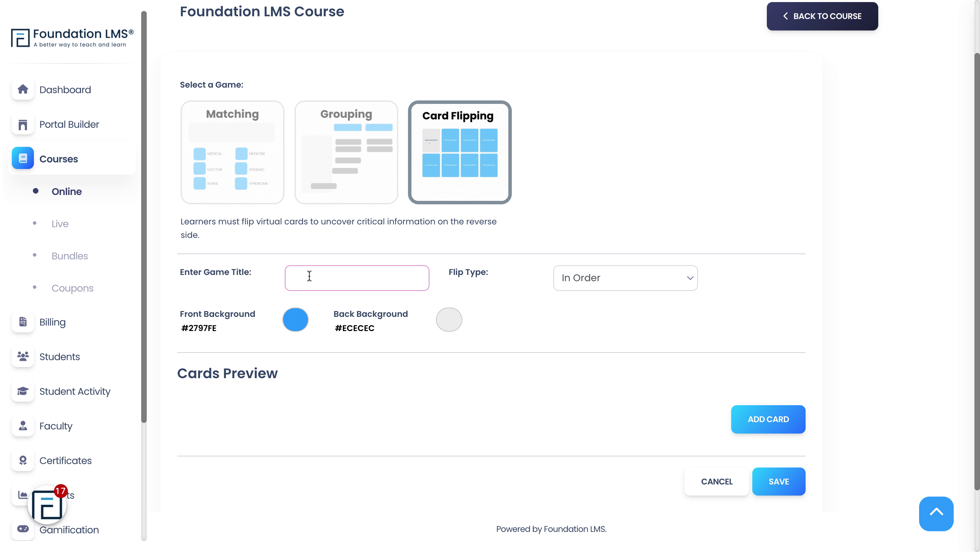Click the Courses sidebar icon

tap(23, 159)
